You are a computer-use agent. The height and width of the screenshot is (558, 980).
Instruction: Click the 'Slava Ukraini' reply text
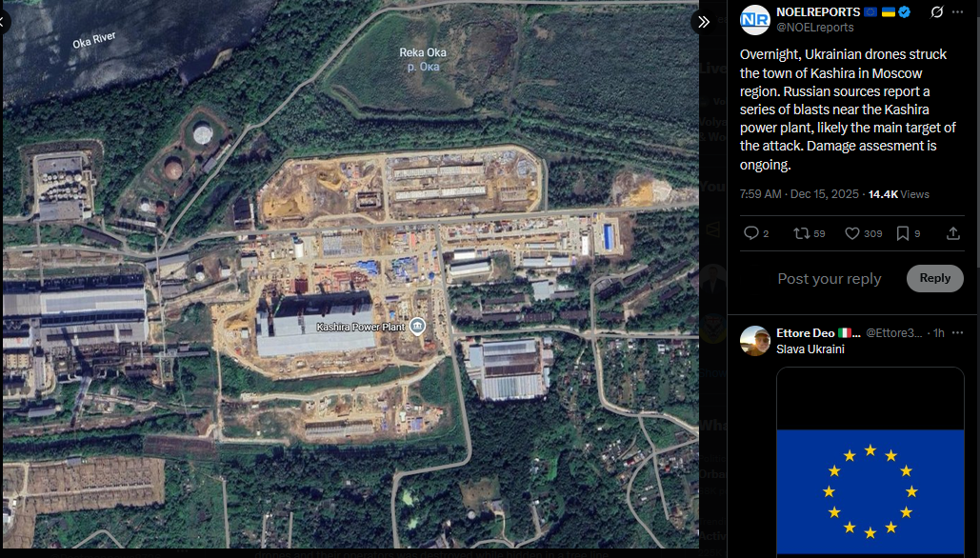point(810,349)
